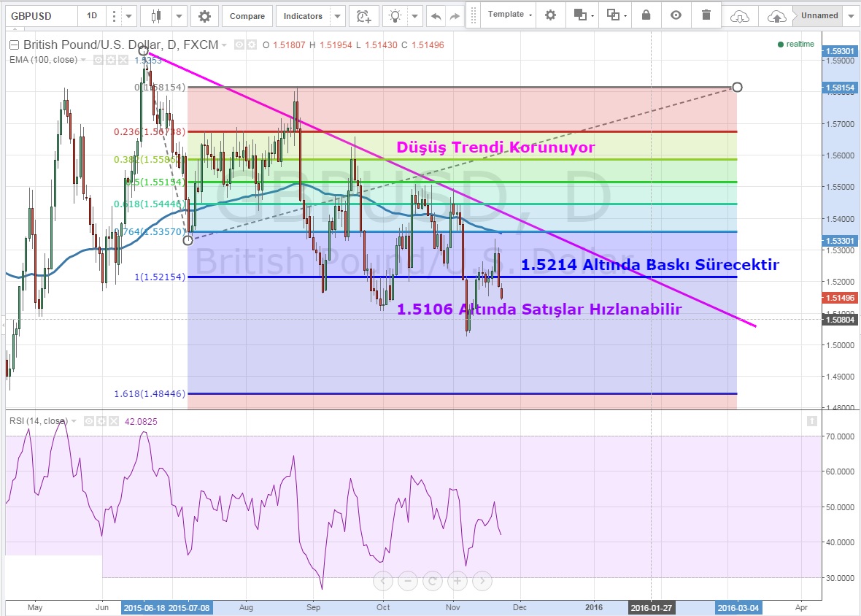Lock the selected drawing with the padlock icon

646,15
